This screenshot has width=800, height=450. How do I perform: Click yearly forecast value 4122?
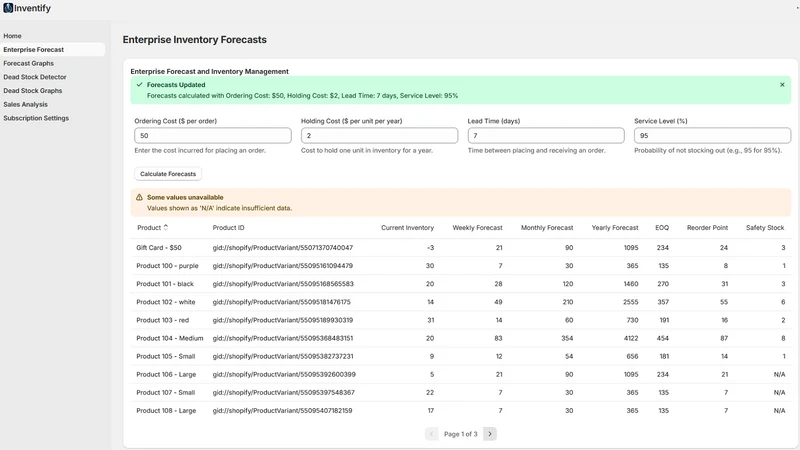(x=631, y=338)
